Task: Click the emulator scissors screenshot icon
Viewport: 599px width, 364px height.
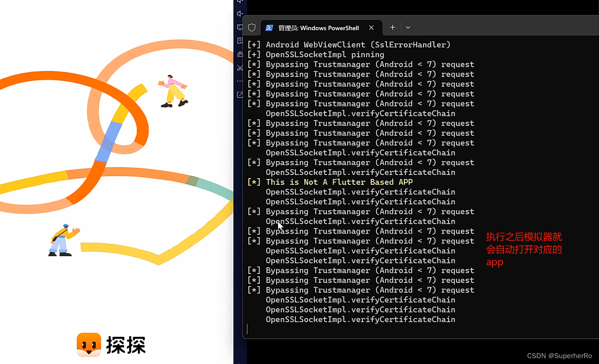Action: 240,68
